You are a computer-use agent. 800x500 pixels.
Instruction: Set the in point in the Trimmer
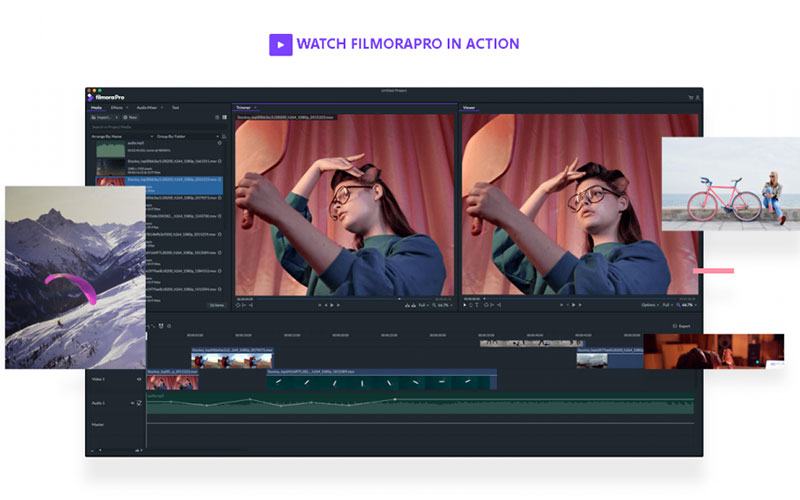point(244,305)
